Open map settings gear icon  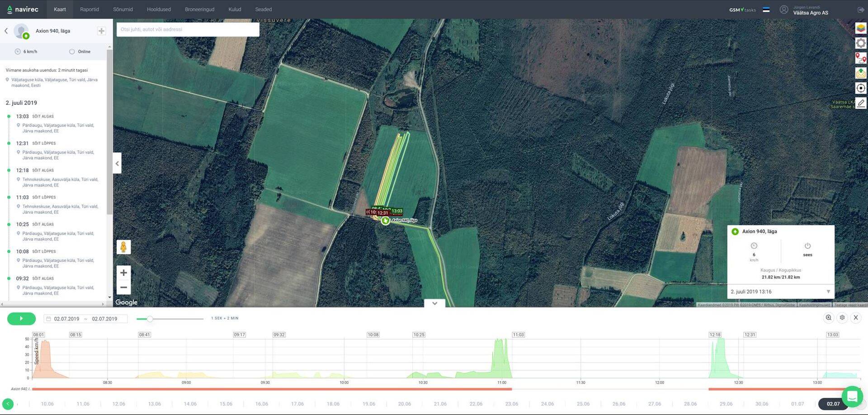pos(860,43)
